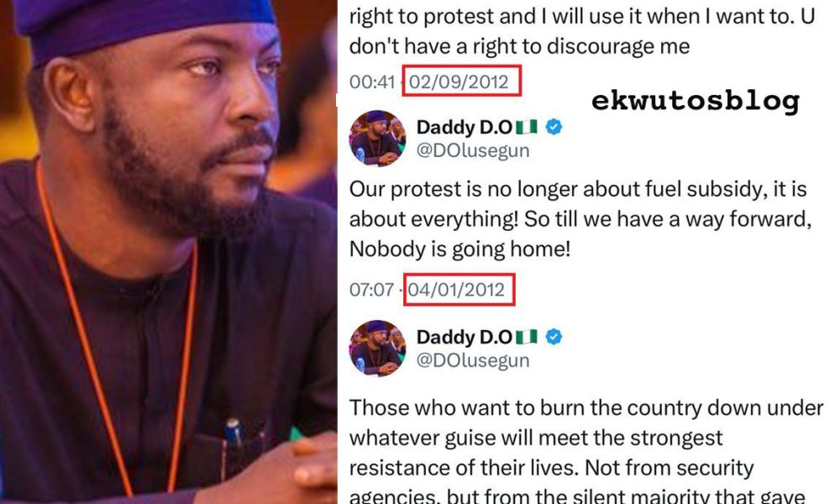840x504 pixels.
Task: Open the profile avatar of the fuel subsidy tweet
Action: [377, 139]
